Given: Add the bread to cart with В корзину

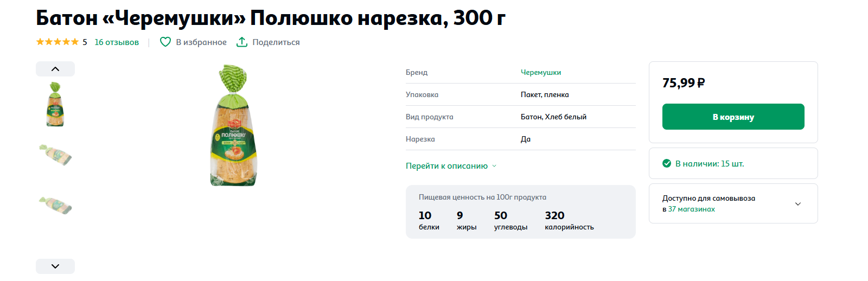Looking at the screenshot, I should coord(733,117).
